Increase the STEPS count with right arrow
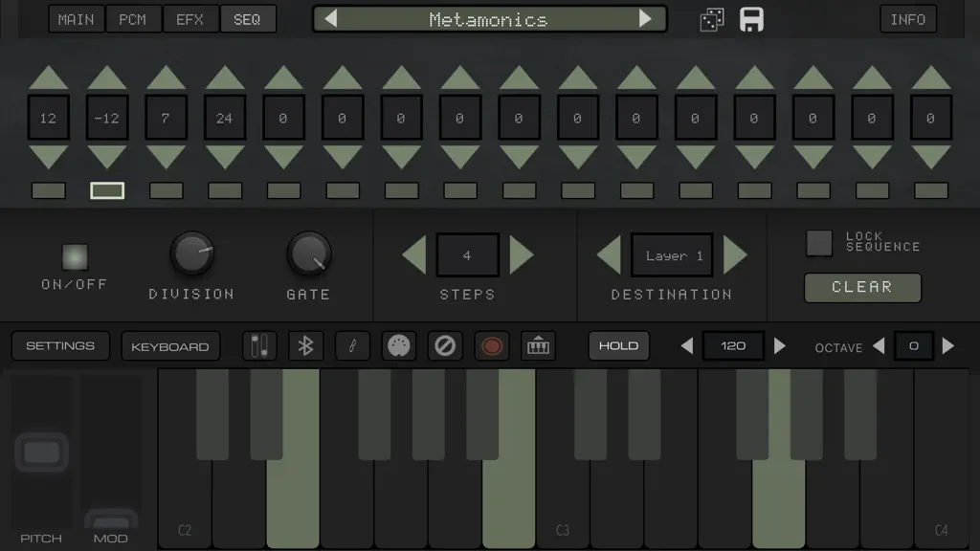980x551 pixels. [x=522, y=254]
